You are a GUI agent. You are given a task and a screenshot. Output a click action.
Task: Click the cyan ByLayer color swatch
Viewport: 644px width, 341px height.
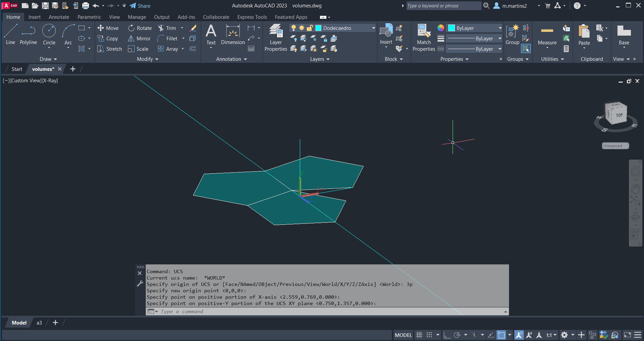tap(452, 28)
